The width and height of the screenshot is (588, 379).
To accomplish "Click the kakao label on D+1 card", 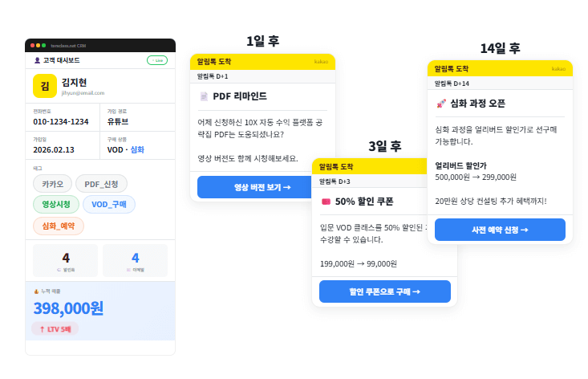I will 321,61.
